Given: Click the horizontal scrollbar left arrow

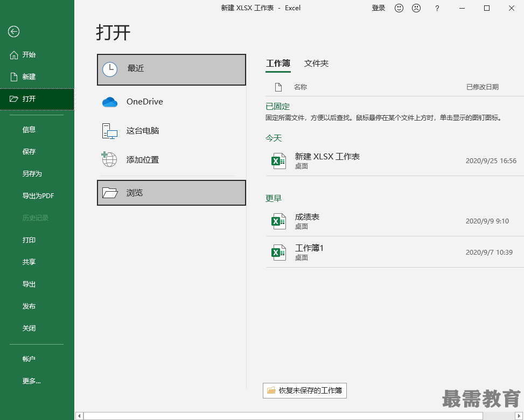Looking at the screenshot, I should (79, 416).
